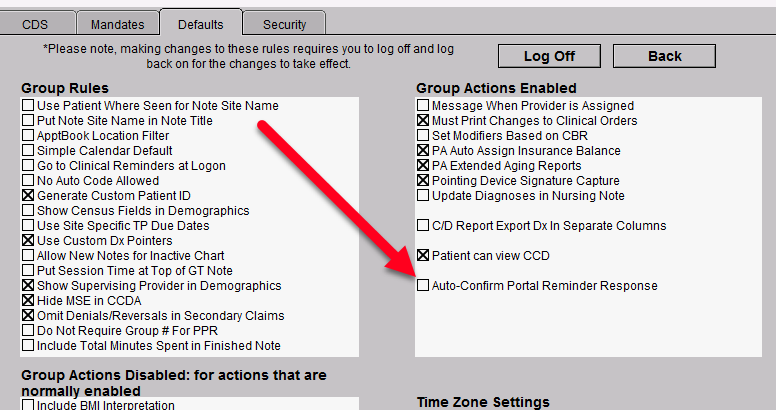
Task: Check Use Patient Where Seen for Note Site Name
Action: (29, 106)
